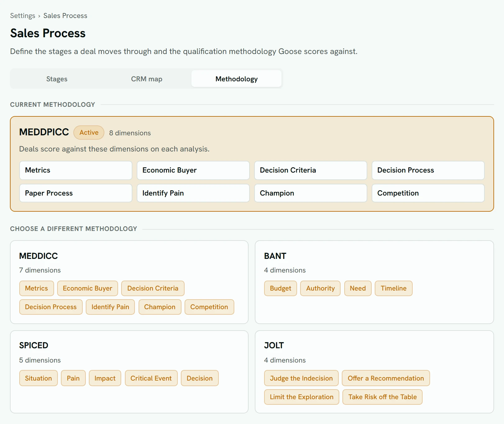
Task: Click Limit the Exploration chip in JOLT
Action: [302, 397]
